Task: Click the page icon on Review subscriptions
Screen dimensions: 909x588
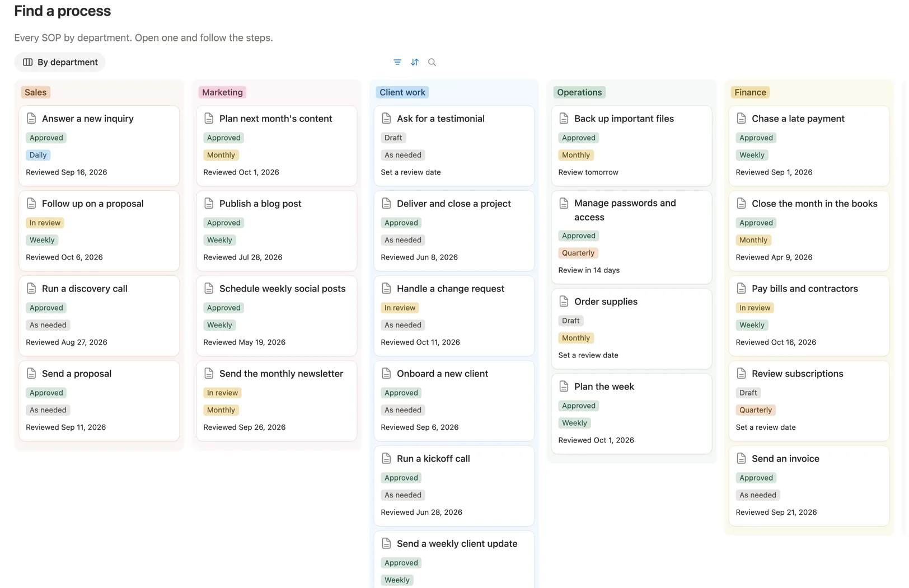Action: tap(741, 374)
